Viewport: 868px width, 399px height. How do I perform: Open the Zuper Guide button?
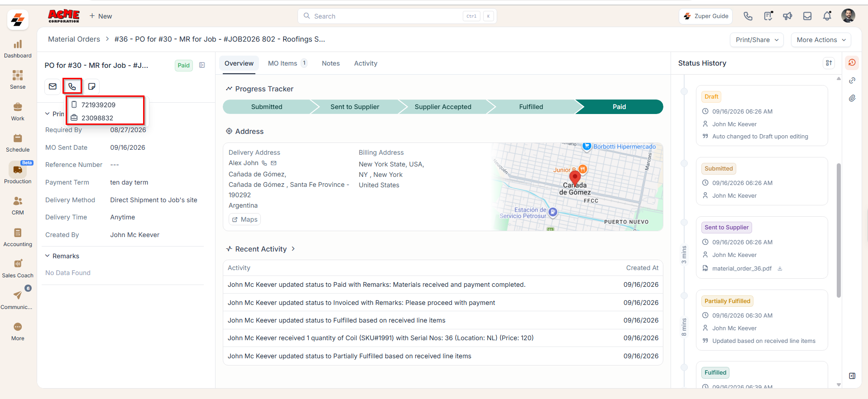click(x=706, y=16)
